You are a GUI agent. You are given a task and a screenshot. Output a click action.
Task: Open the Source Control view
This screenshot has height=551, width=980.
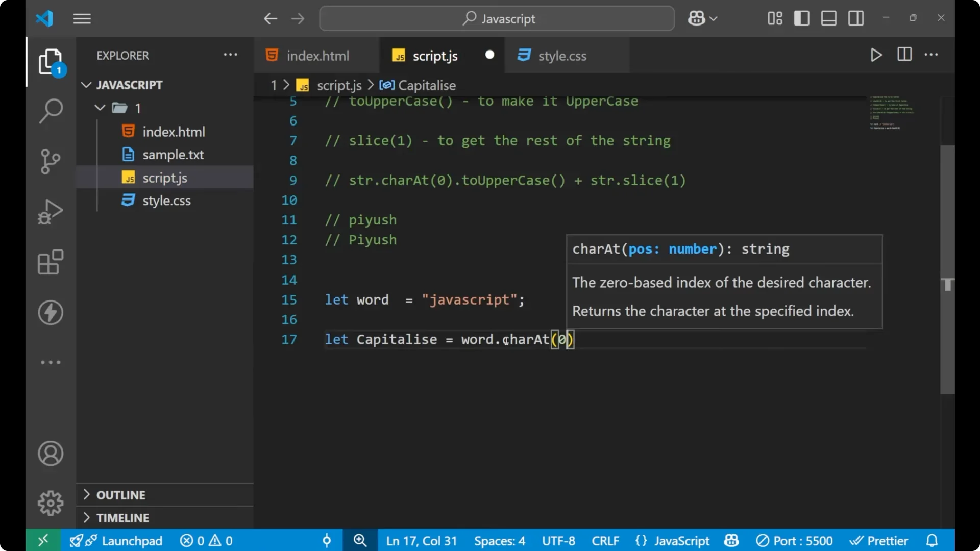pyautogui.click(x=50, y=161)
